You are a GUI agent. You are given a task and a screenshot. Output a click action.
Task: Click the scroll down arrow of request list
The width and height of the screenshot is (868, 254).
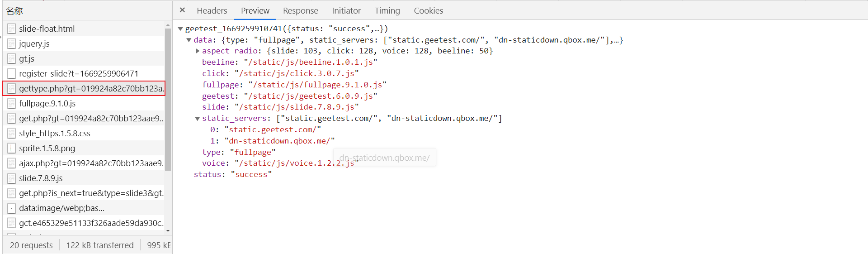(x=168, y=231)
